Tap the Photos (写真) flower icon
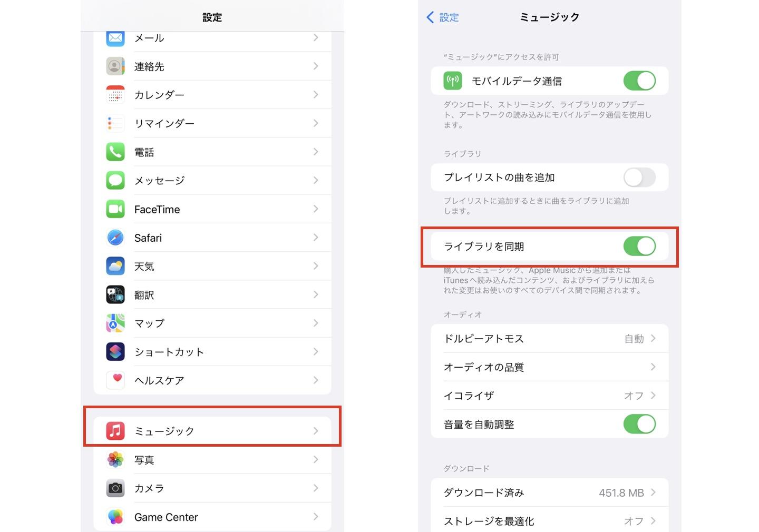The width and height of the screenshot is (759, 532). (x=115, y=459)
